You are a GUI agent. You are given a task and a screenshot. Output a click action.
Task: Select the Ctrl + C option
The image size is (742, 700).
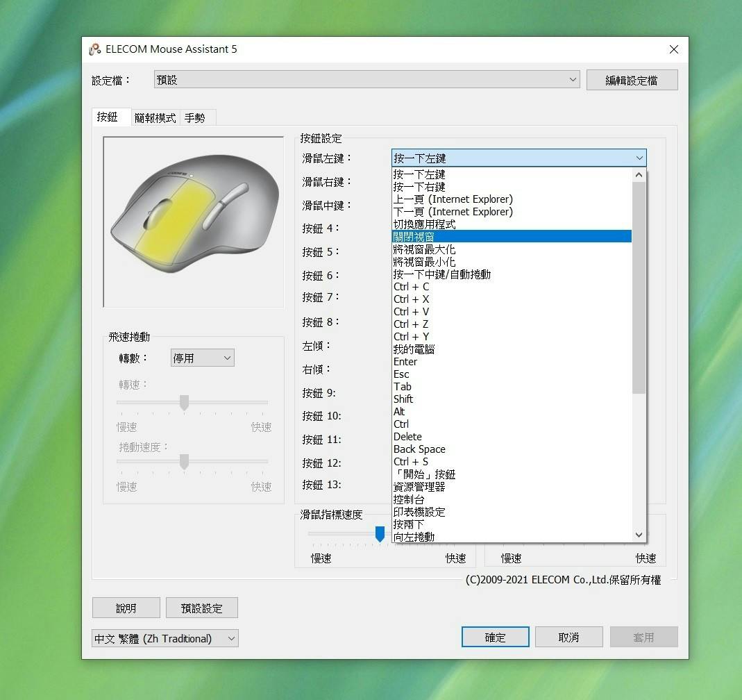(512, 287)
